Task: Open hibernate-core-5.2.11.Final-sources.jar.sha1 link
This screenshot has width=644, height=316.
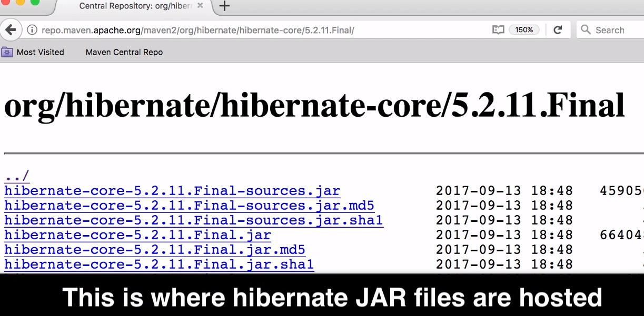Action: coord(194,220)
